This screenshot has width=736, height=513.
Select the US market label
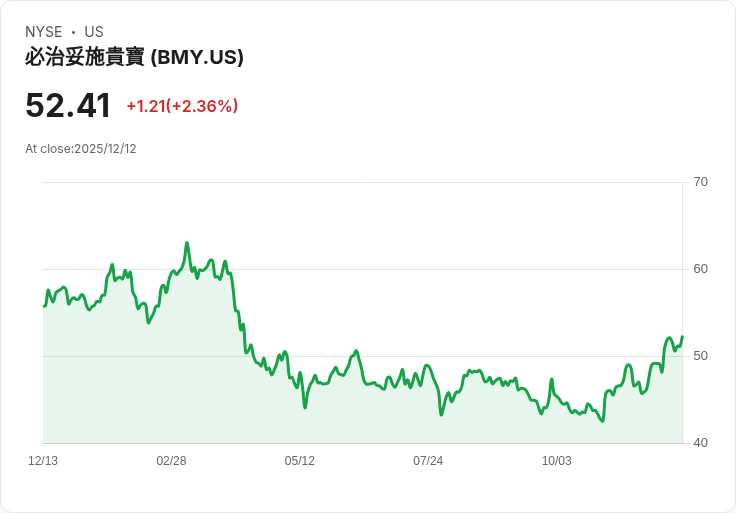coord(94,32)
